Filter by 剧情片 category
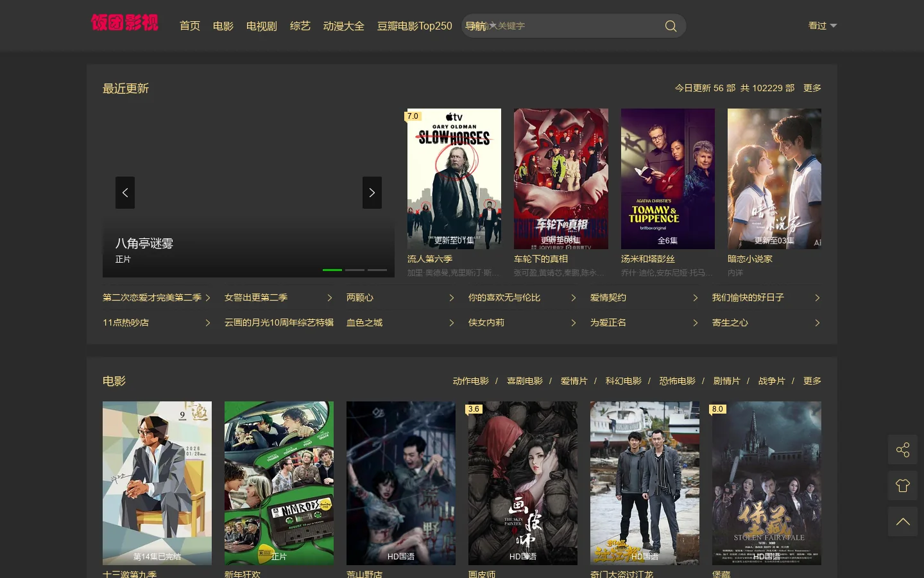The height and width of the screenshot is (578, 924). click(727, 381)
